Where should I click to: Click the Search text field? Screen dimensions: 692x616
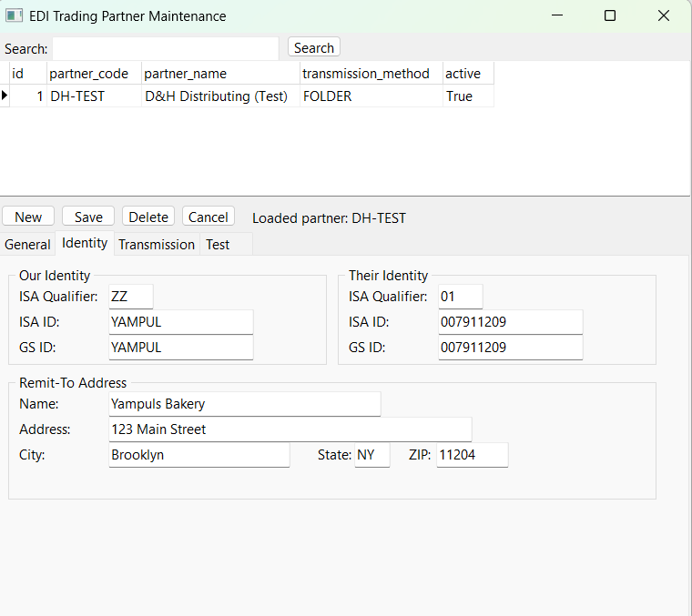coord(166,48)
